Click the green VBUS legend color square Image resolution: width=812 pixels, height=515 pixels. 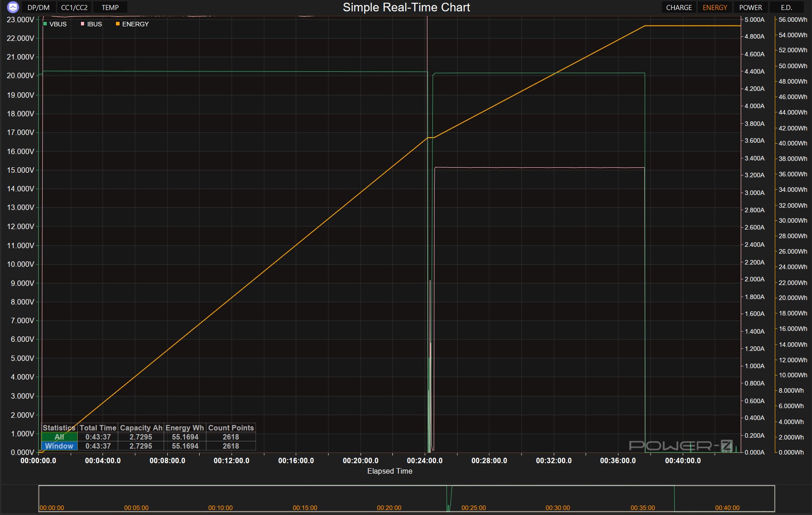(45, 24)
